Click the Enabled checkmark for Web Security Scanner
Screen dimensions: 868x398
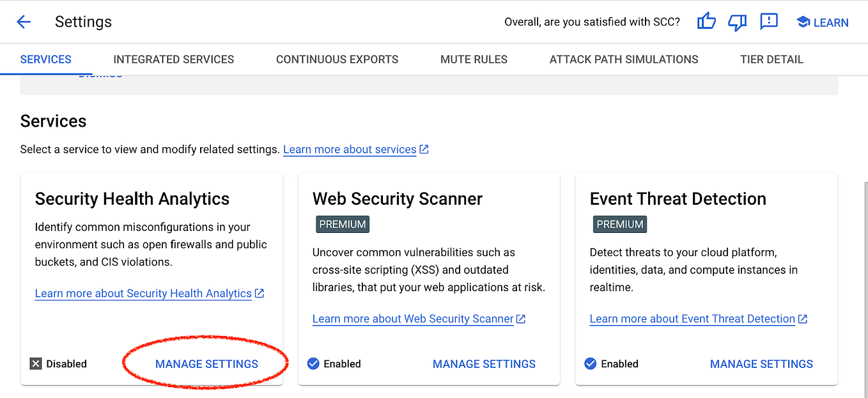[313, 363]
